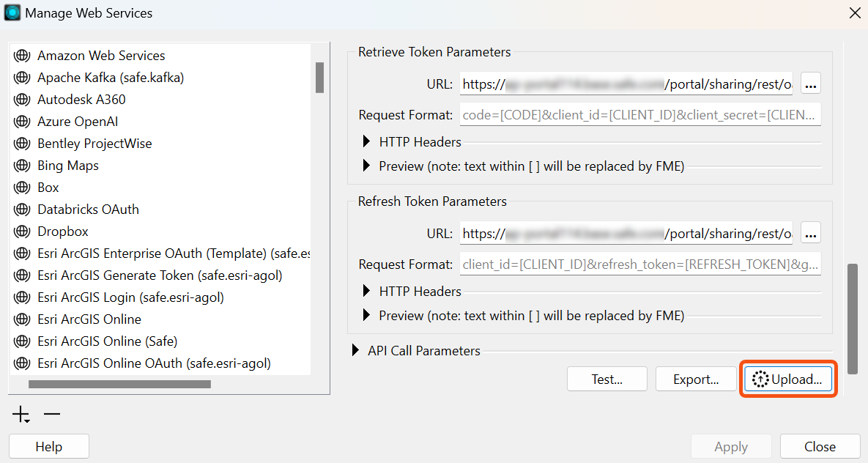Click the globe icon beside Esri ArcGIS Online
Image resolution: width=868 pixels, height=463 pixels.
[x=22, y=319]
